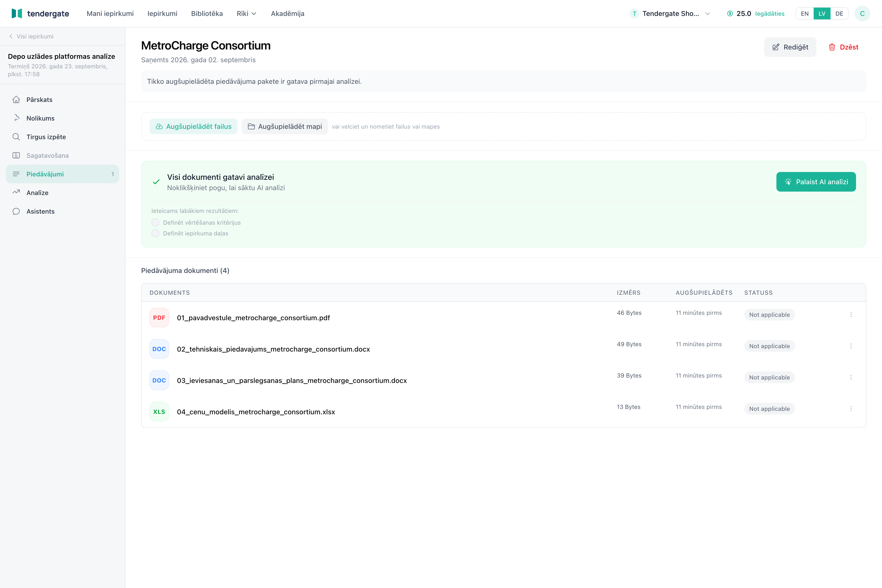This screenshot has height=588, width=882.
Task: Open 03_ieviesanas_un_parslegsanas_plans docx file
Action: tap(292, 380)
